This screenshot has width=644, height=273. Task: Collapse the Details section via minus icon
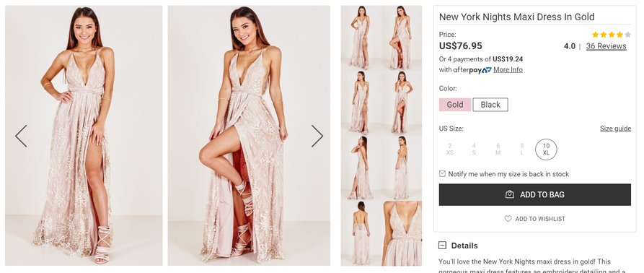coord(442,246)
